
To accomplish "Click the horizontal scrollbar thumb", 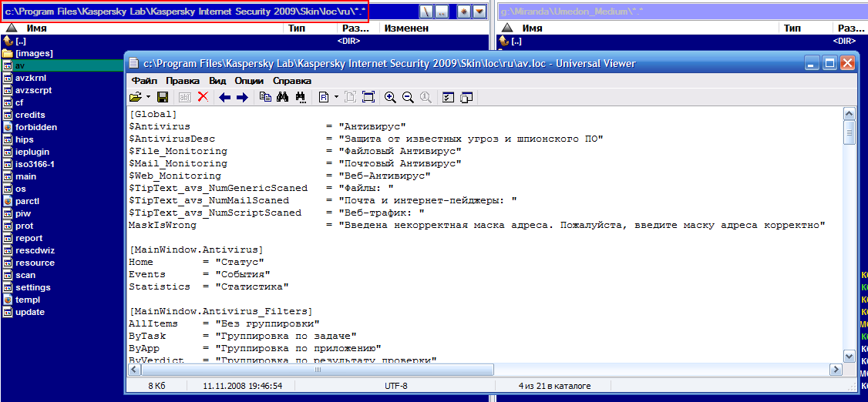I will (x=318, y=368).
